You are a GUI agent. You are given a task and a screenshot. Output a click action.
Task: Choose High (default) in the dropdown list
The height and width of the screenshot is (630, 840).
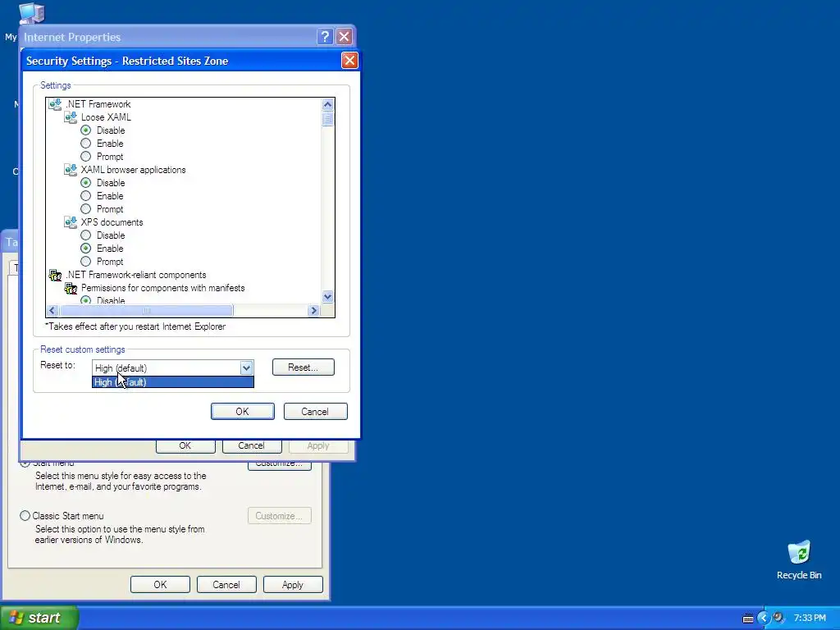172,382
